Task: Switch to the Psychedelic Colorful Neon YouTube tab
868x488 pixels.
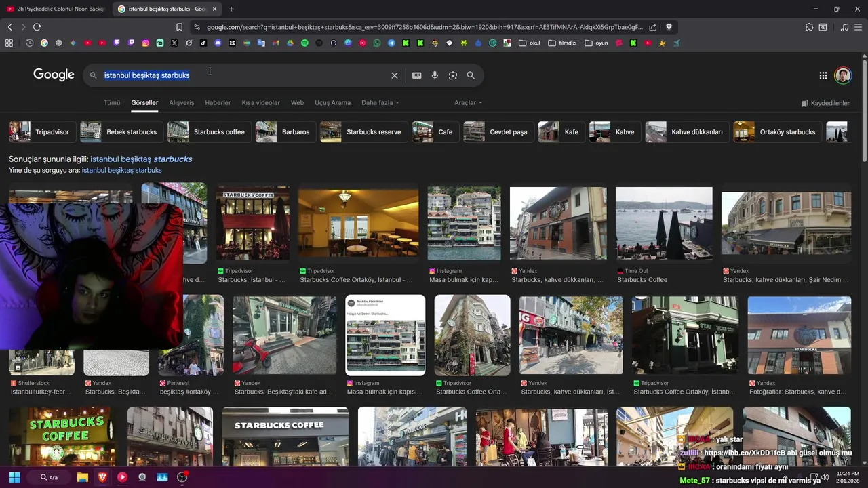Action: [x=56, y=9]
